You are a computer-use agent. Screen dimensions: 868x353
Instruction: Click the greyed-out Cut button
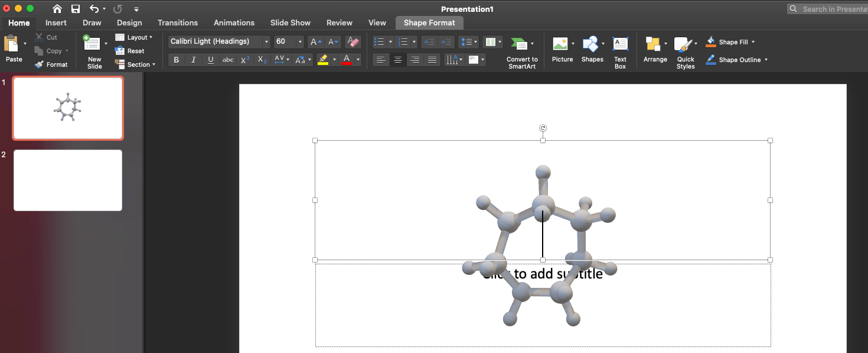(46, 37)
